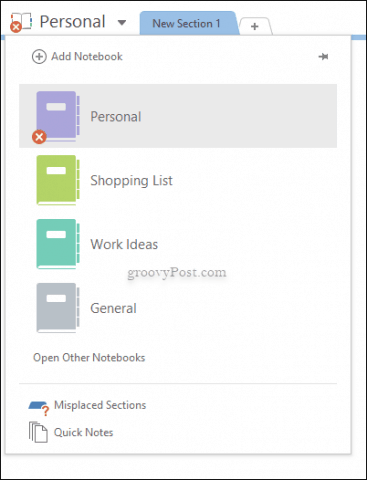Click Open Other Notebooks link
Image resolution: width=367 pixels, height=480 pixels.
tap(89, 358)
